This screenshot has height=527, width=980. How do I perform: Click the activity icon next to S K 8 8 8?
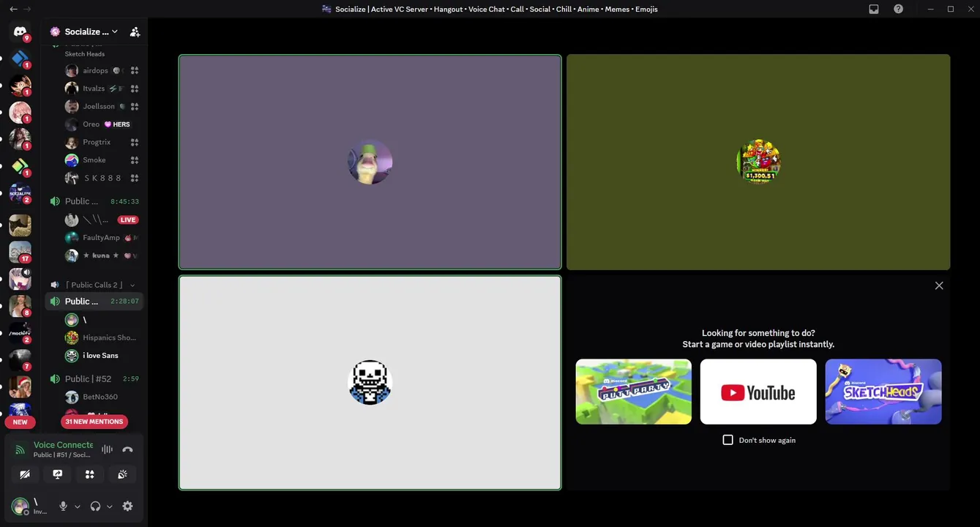(x=135, y=178)
